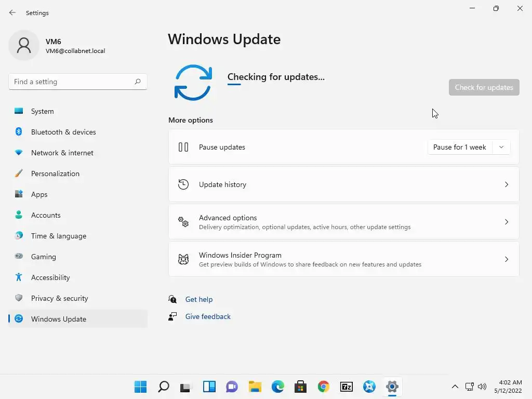The image size is (532, 399).
Task: Click the Update history clock icon
Action: 183,184
